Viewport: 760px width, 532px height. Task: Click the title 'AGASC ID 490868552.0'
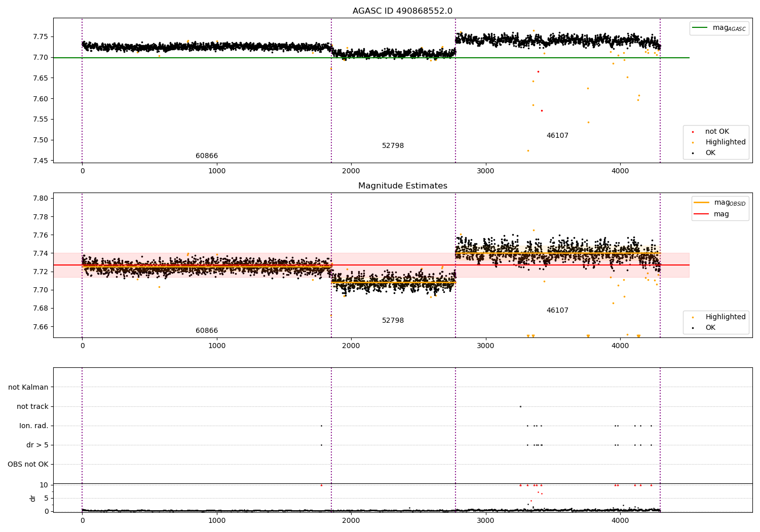402,11
